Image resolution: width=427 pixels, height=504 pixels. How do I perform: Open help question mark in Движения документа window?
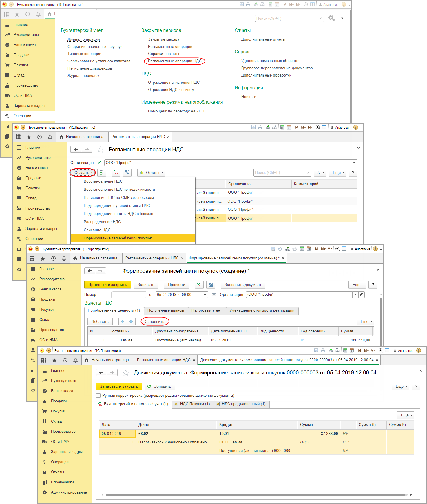[416, 386]
